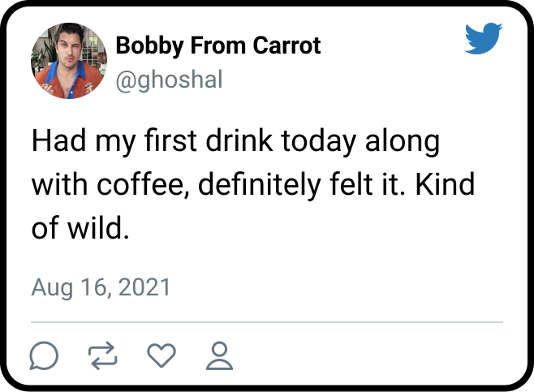Click the word "Carrot" in the display name
The image size is (534, 392).
(x=286, y=45)
